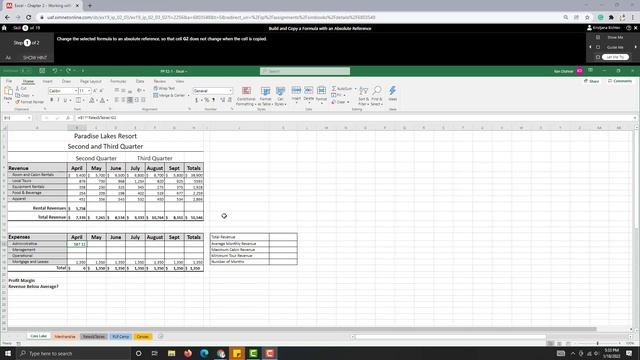Viewport: 640px width, 360px height.
Task: Apply Bold formatting in Font group
Action: click(51, 100)
